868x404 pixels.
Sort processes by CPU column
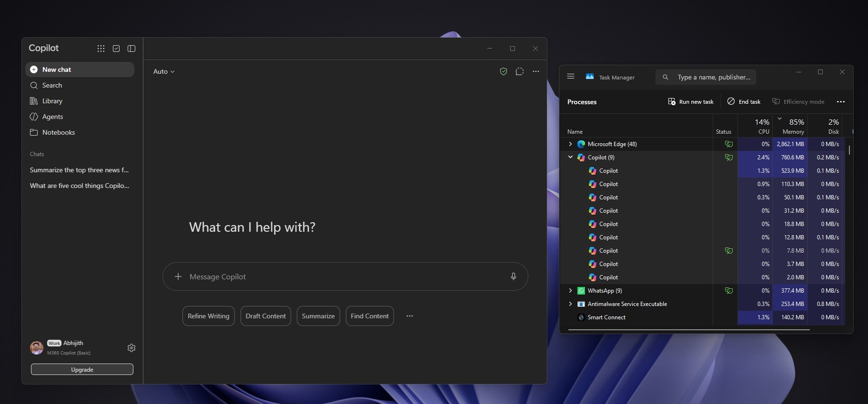tap(756, 126)
